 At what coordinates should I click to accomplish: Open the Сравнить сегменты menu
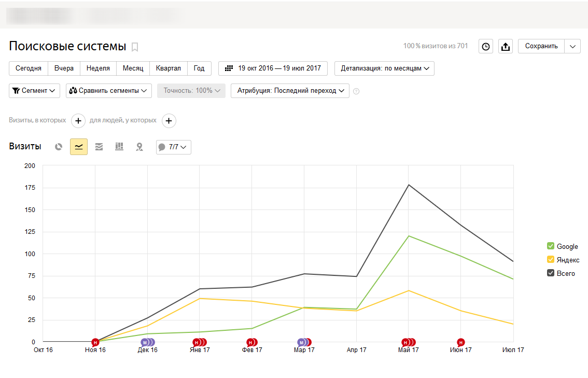pyautogui.click(x=109, y=91)
